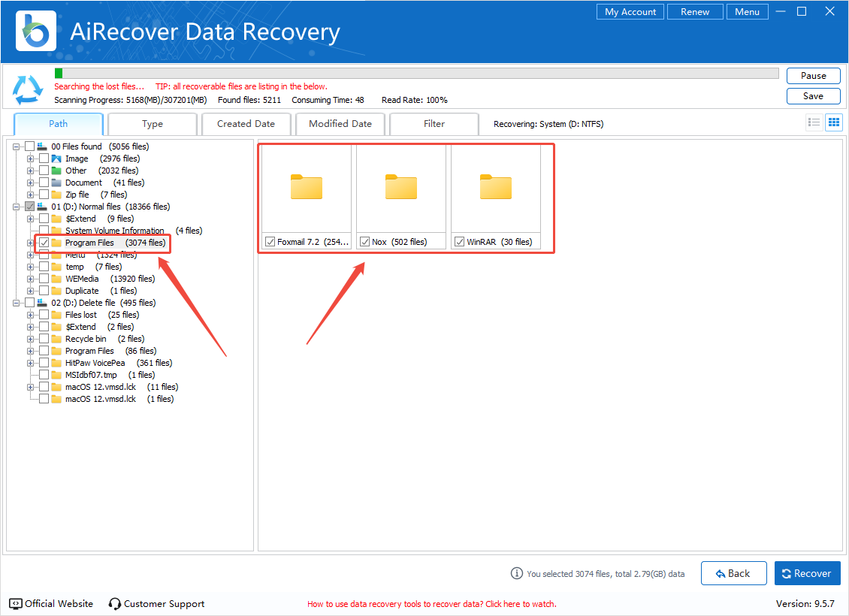Click the Customer Support headset icon

(x=115, y=604)
